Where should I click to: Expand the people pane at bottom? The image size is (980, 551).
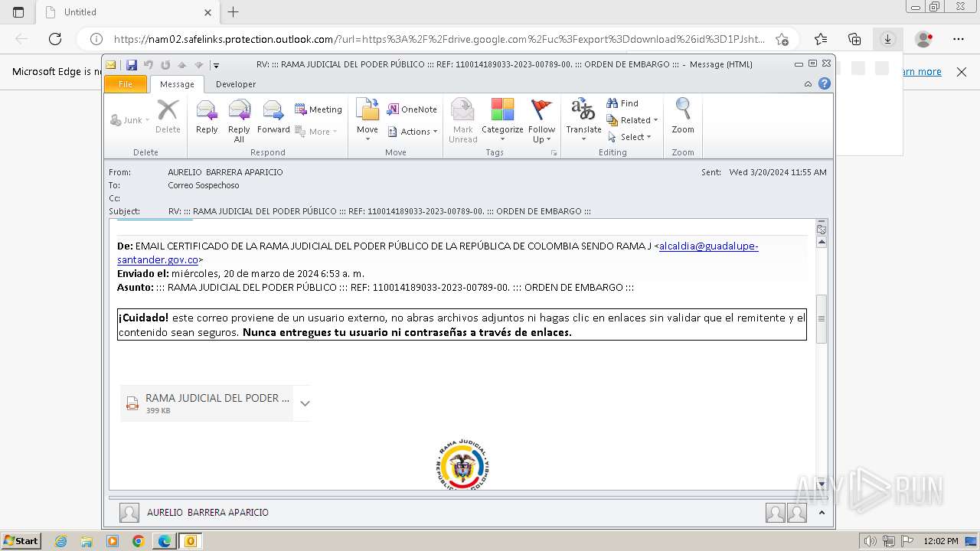822,513
